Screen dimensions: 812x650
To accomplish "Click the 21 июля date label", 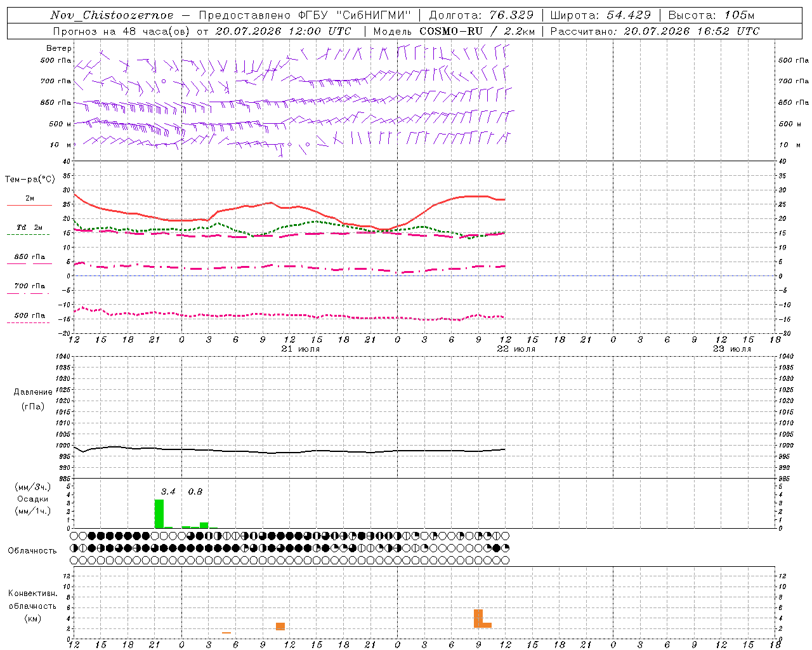I will point(301,349).
